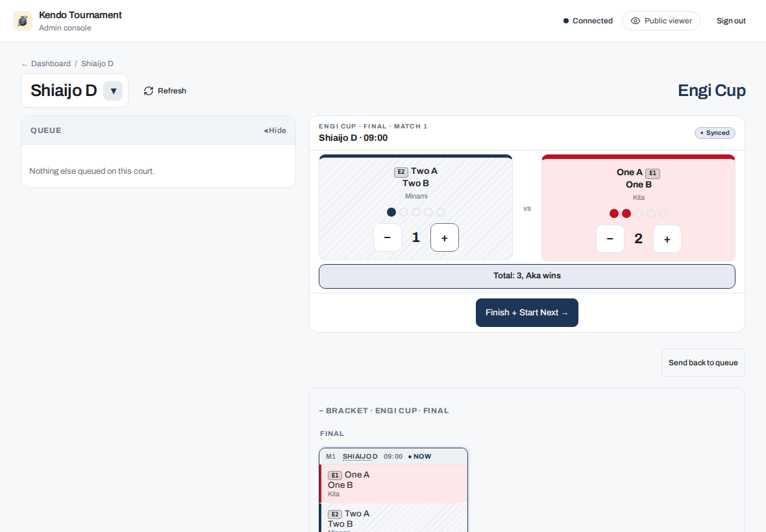Viewport: 766px width, 532px height.
Task: Click the E1 badge on the One A card
Action: (x=652, y=173)
